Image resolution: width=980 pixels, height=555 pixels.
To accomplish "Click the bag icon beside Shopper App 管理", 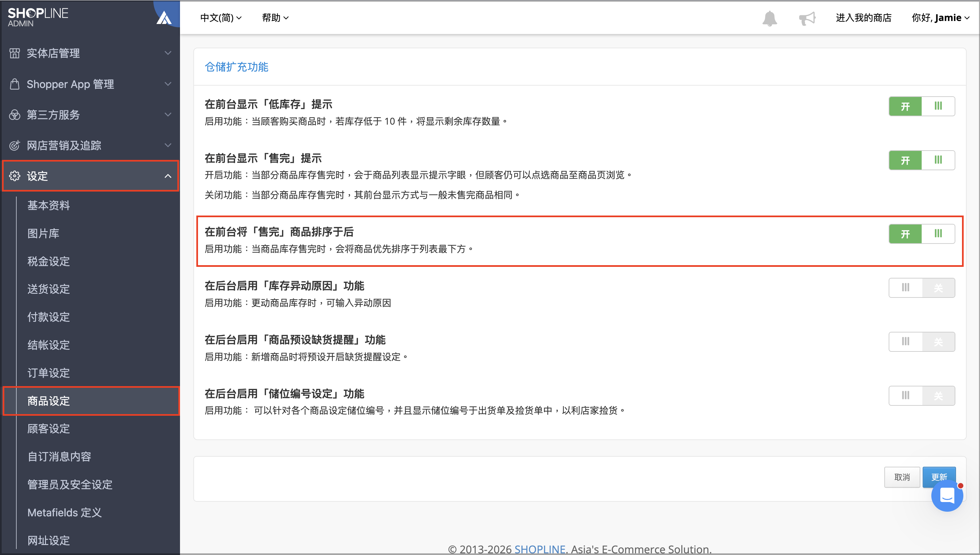I will pos(14,84).
